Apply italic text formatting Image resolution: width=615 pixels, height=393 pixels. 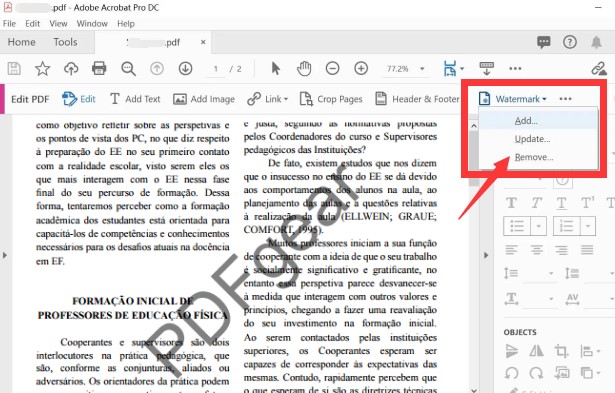pos(536,203)
